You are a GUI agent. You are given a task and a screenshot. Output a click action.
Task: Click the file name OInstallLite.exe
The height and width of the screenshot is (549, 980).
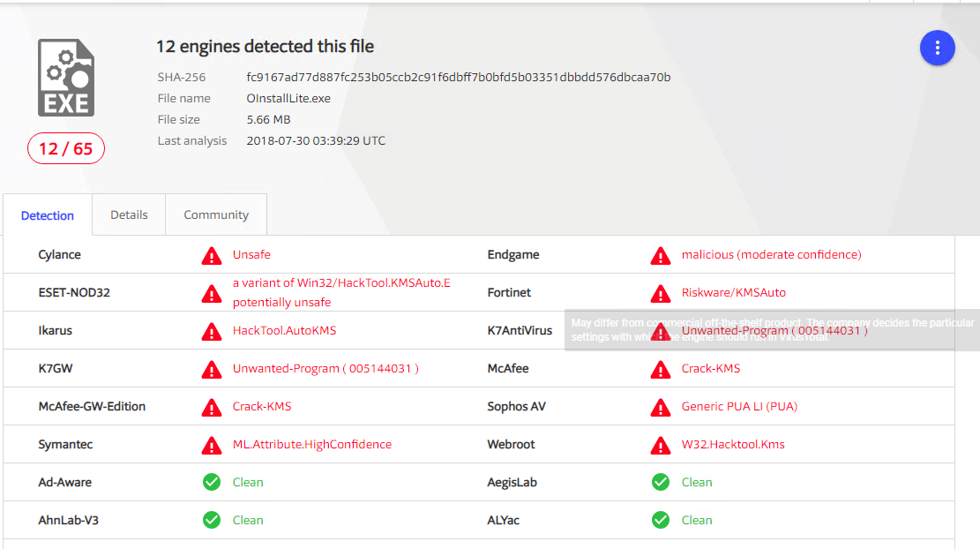point(288,98)
